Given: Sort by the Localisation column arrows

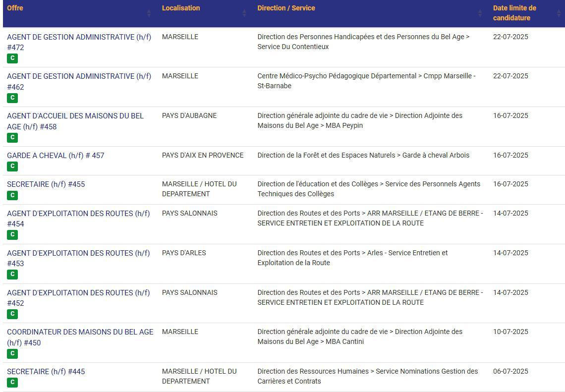Looking at the screenshot, I should click(244, 13).
